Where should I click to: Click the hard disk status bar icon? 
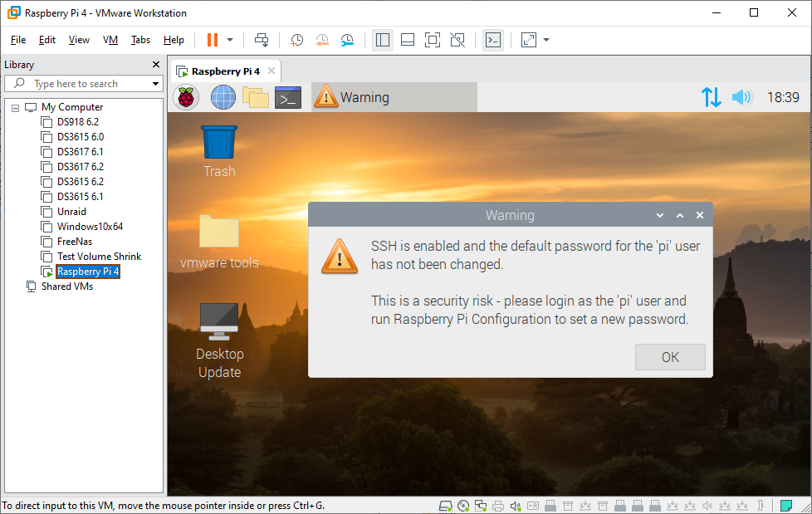point(445,506)
